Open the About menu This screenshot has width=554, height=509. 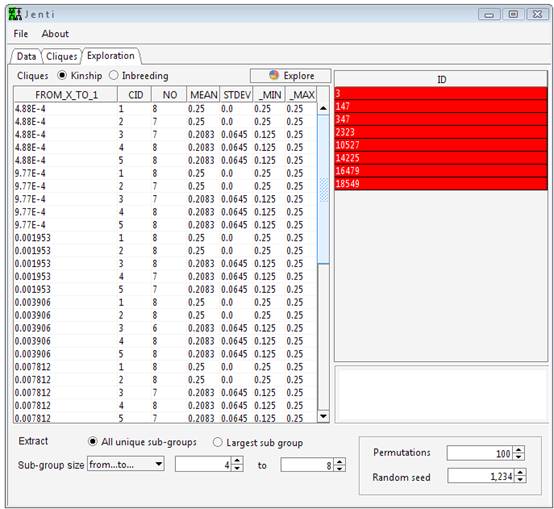(x=55, y=34)
